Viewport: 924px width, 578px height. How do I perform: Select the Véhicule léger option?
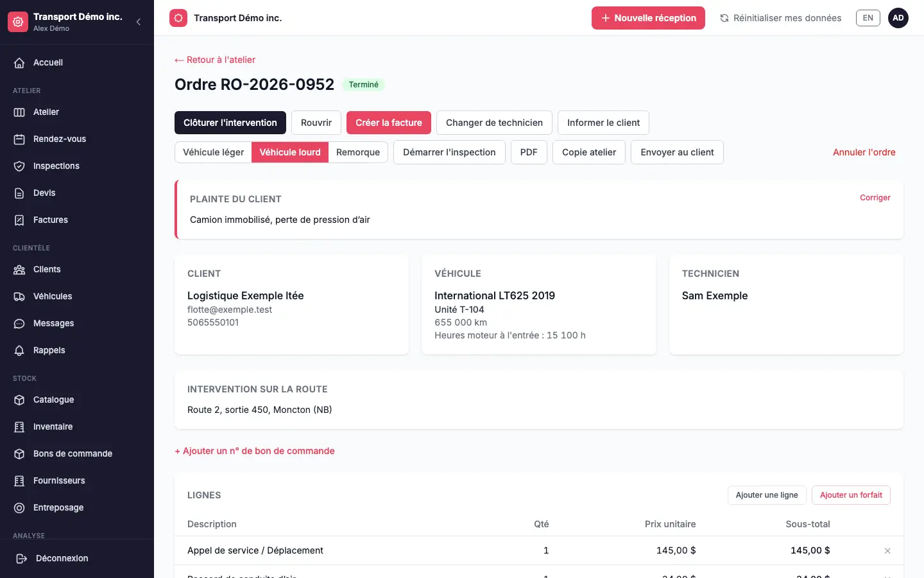point(213,152)
